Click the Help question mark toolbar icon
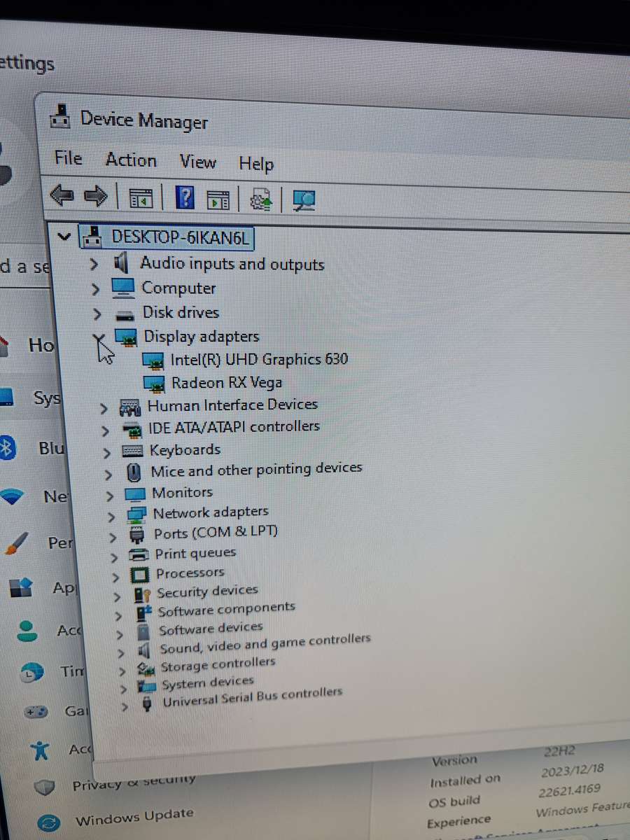 184,198
